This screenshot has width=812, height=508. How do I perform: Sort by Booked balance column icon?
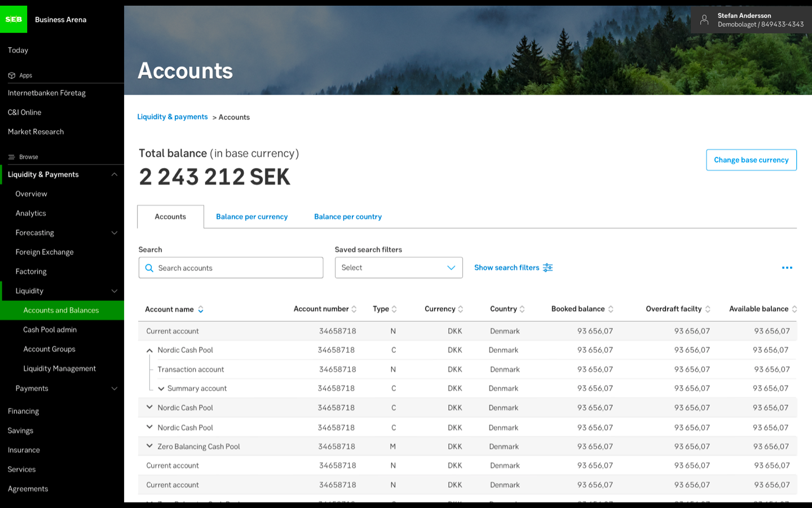pyautogui.click(x=611, y=309)
